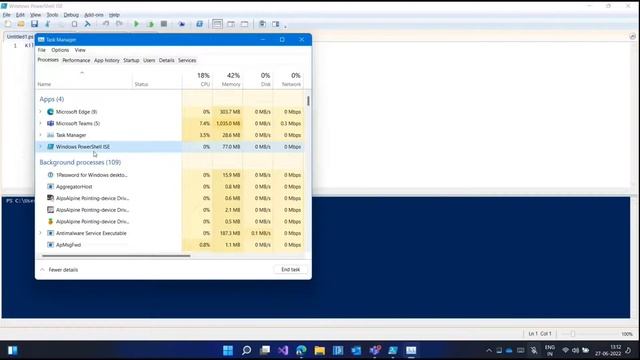Select AggregatorHost background process row
The width and height of the screenshot is (640, 360).
tap(170, 187)
